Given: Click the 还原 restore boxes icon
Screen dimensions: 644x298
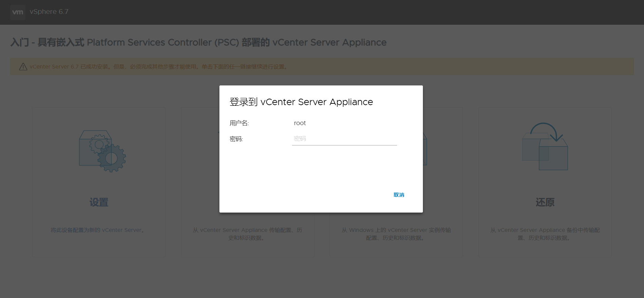Looking at the screenshot, I should (x=545, y=146).
